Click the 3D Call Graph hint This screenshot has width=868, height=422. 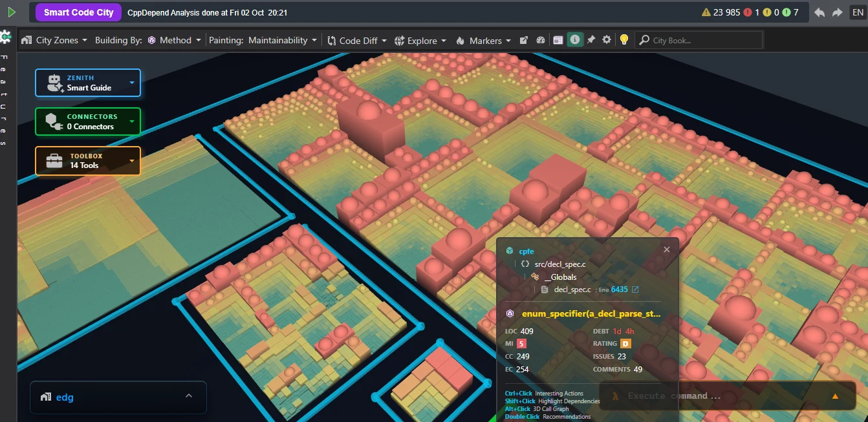552,408
